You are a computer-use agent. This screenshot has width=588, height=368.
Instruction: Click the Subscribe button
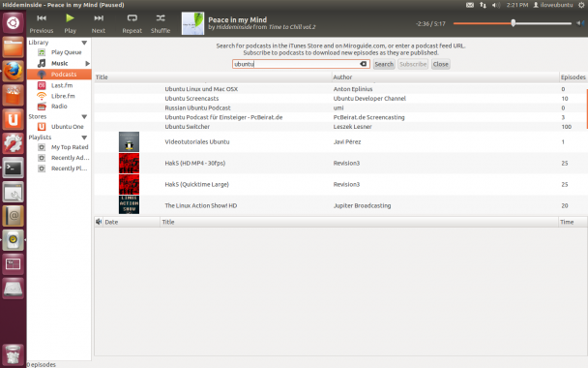(413, 64)
